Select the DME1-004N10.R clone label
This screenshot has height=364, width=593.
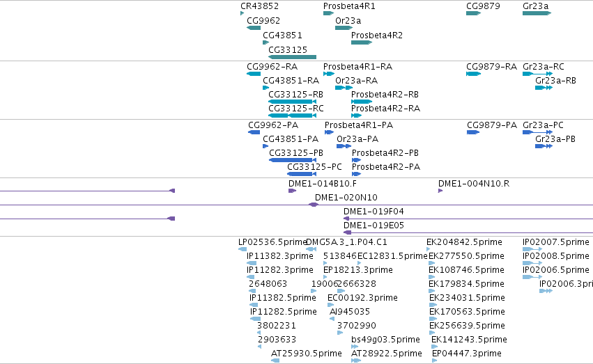473,184
